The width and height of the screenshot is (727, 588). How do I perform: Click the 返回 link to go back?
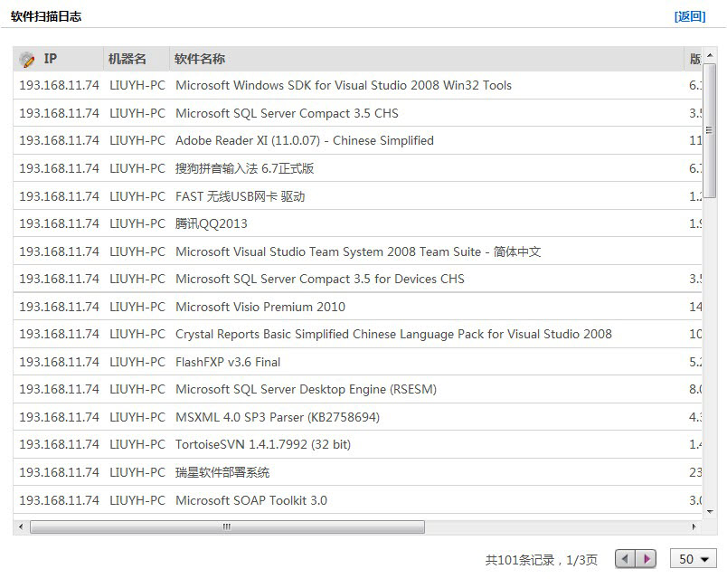click(x=689, y=16)
